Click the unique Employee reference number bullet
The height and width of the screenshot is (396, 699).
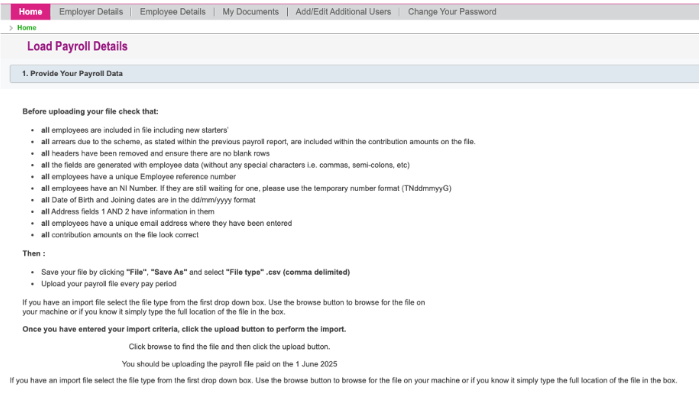click(x=138, y=177)
